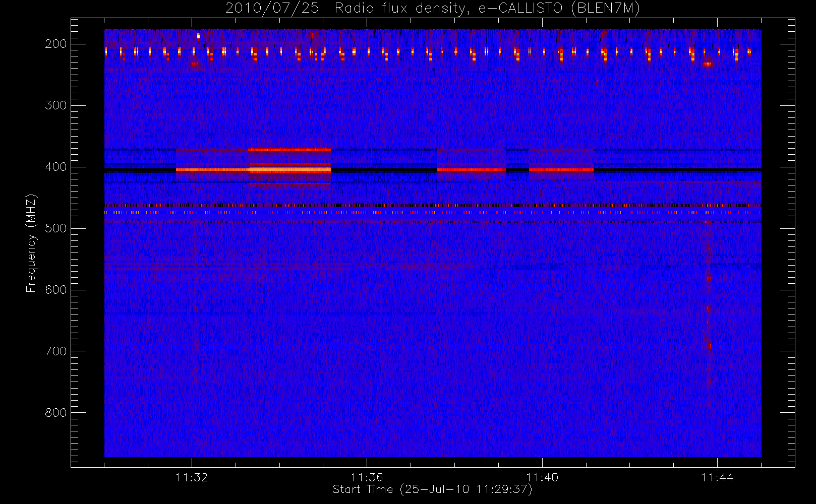Click the 11:32 time tick label
Screen dimensions: 816x504
pyautogui.click(x=192, y=477)
